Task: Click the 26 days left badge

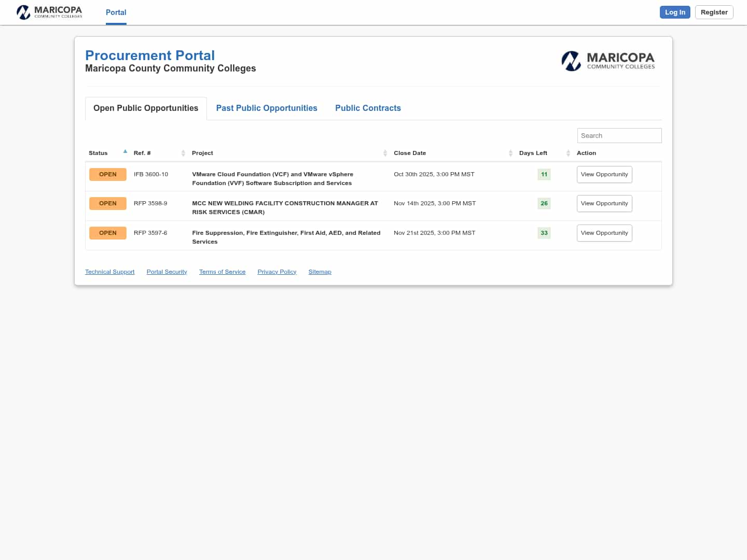Action: 544,203
